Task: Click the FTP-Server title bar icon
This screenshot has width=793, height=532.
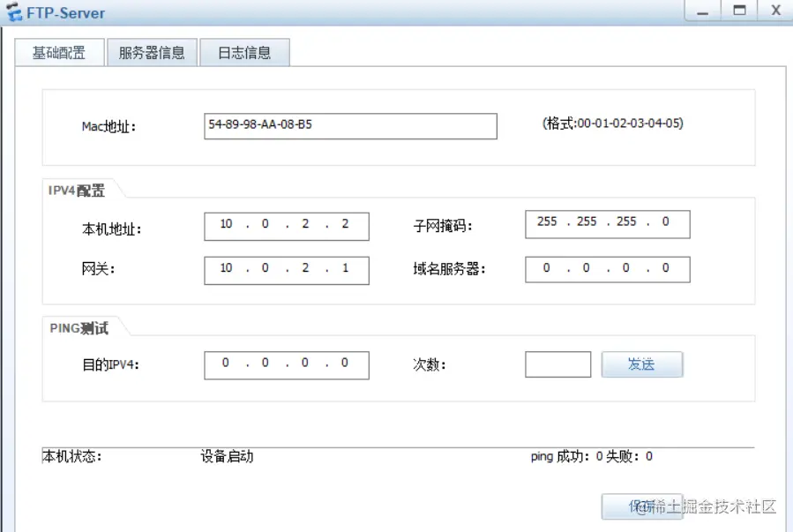Action: (12, 11)
